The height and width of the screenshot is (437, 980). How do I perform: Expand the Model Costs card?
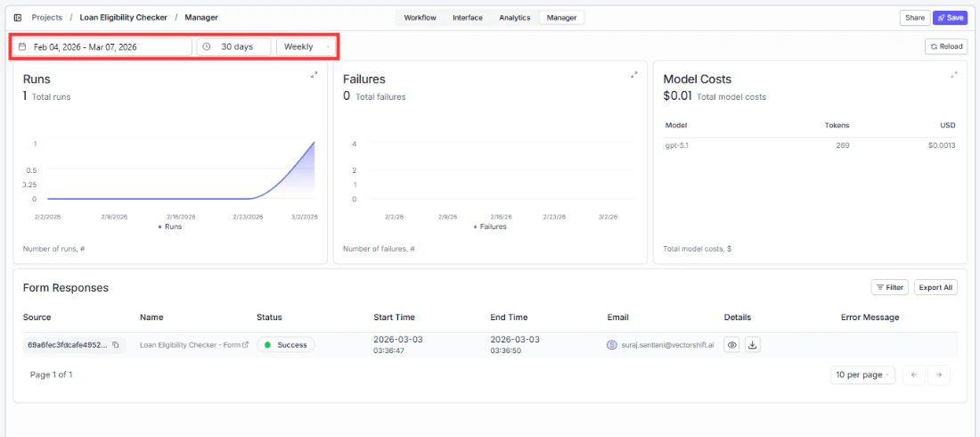pyautogui.click(x=954, y=75)
